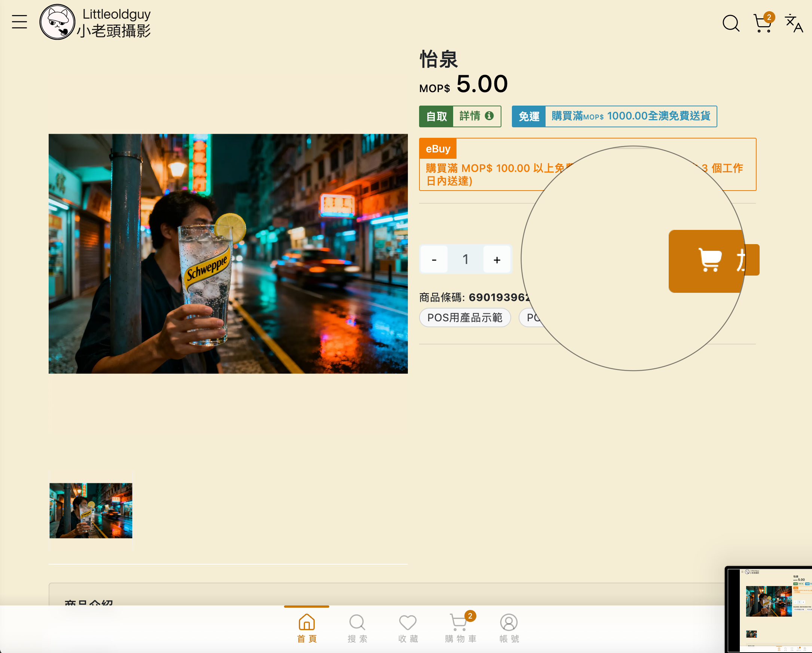Click the Littleoldguy cat logo
The image size is (812, 653).
pyautogui.click(x=57, y=22)
